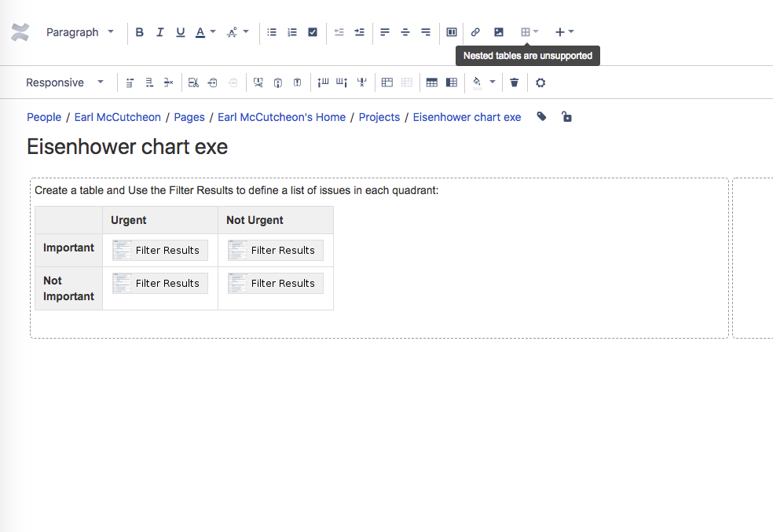
Task: Insert a task list checkbox
Action: (x=313, y=32)
